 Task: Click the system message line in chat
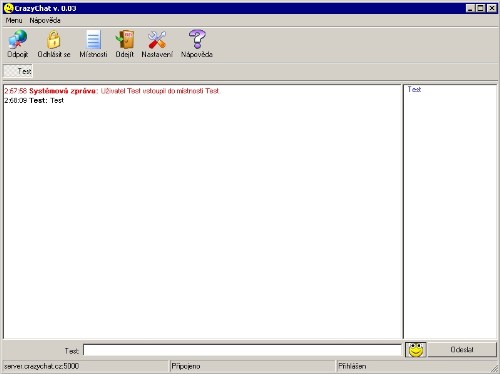coord(112,91)
